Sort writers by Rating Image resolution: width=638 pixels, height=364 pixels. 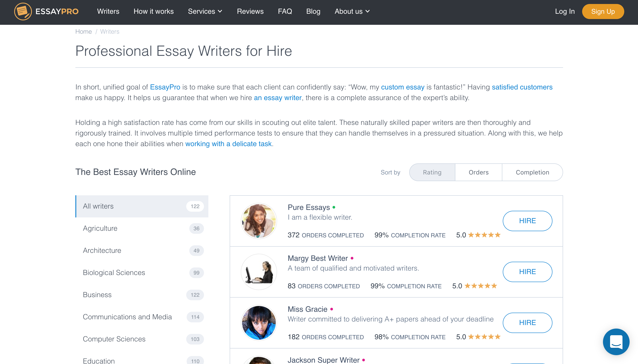[432, 172]
